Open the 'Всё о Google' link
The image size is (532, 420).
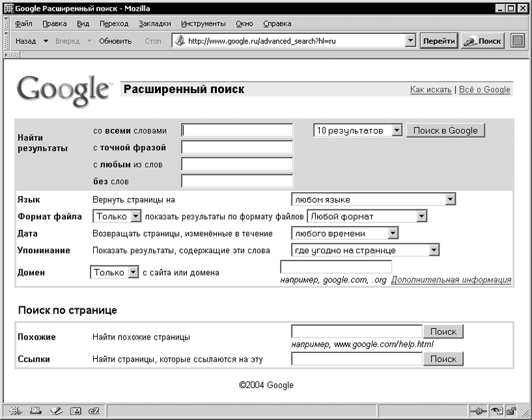click(485, 90)
